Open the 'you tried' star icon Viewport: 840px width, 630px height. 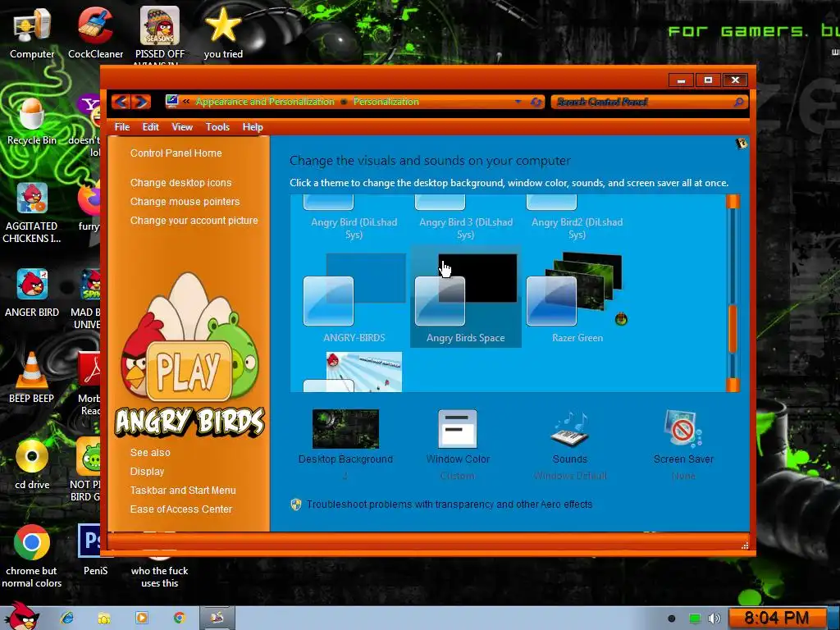coord(223,33)
